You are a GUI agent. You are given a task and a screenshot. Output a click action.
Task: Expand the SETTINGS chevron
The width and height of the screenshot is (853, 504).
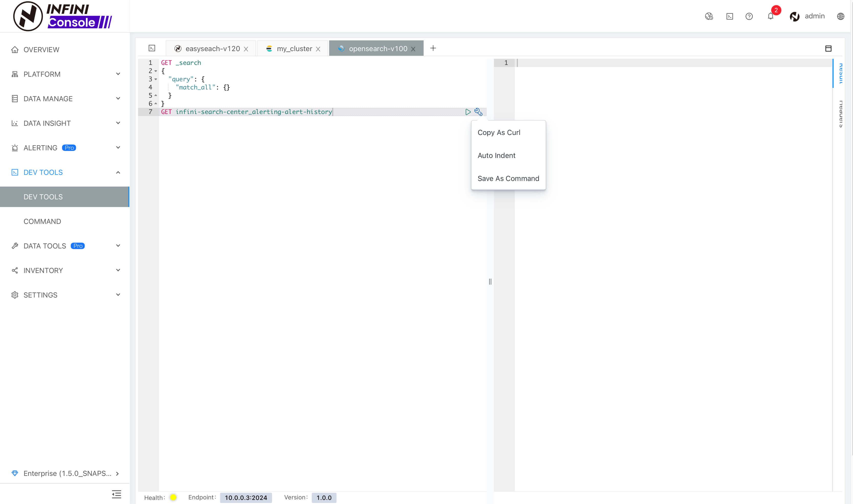tap(118, 294)
